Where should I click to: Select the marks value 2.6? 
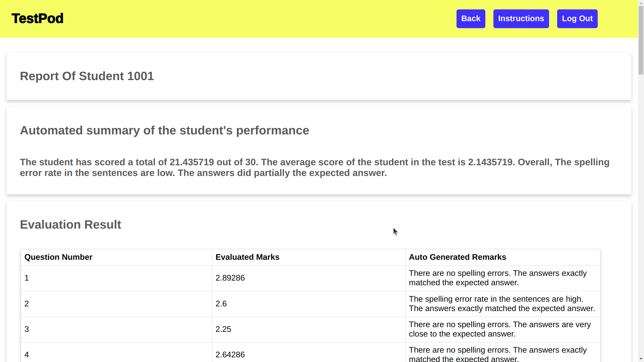[x=221, y=304]
